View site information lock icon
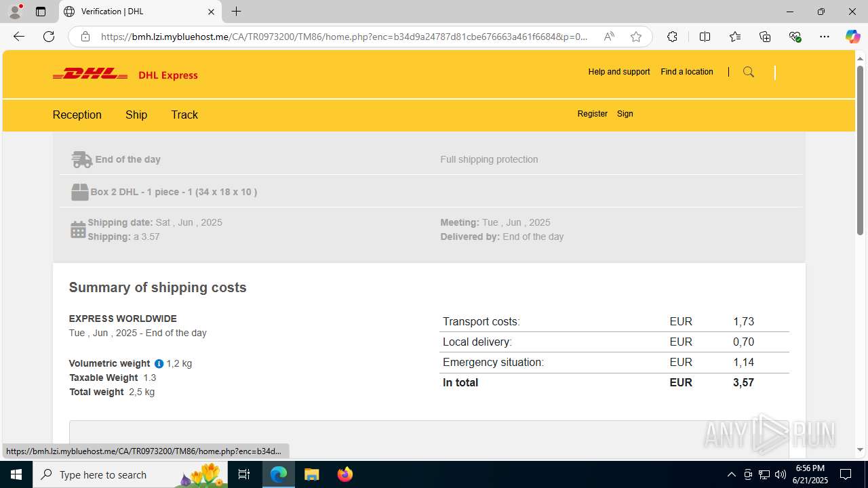This screenshot has height=488, width=868. (x=85, y=37)
